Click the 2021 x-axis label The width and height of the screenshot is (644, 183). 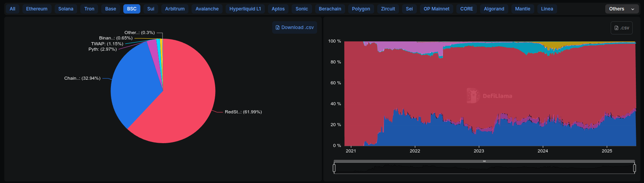(x=351, y=151)
